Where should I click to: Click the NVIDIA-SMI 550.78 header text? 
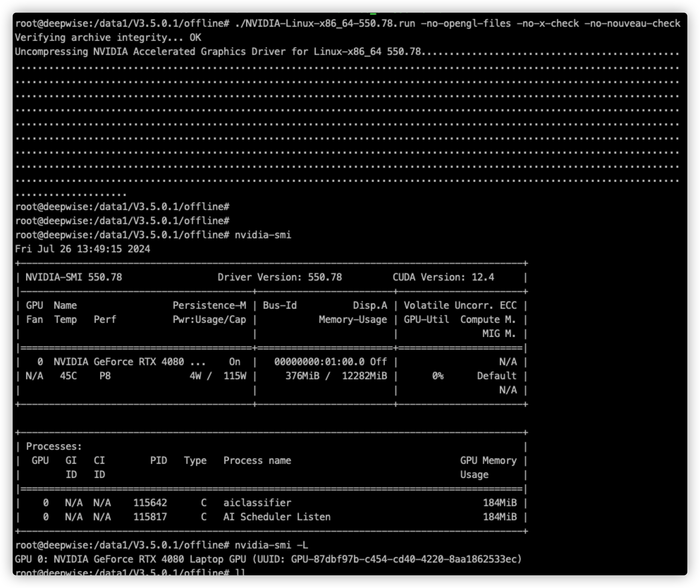point(74,277)
